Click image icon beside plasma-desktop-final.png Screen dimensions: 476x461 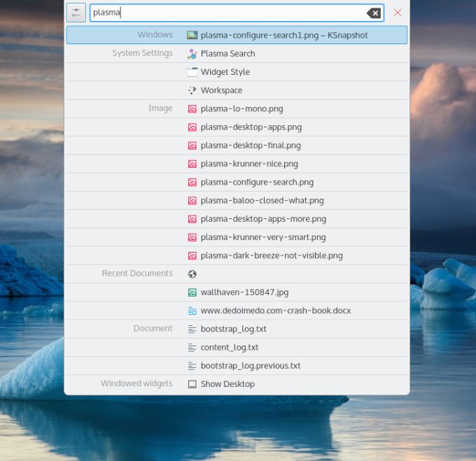tap(192, 146)
